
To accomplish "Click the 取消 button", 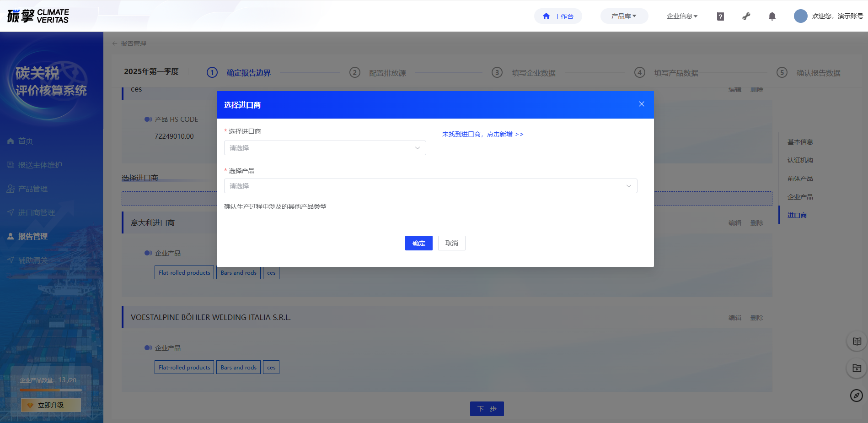I will [x=451, y=243].
